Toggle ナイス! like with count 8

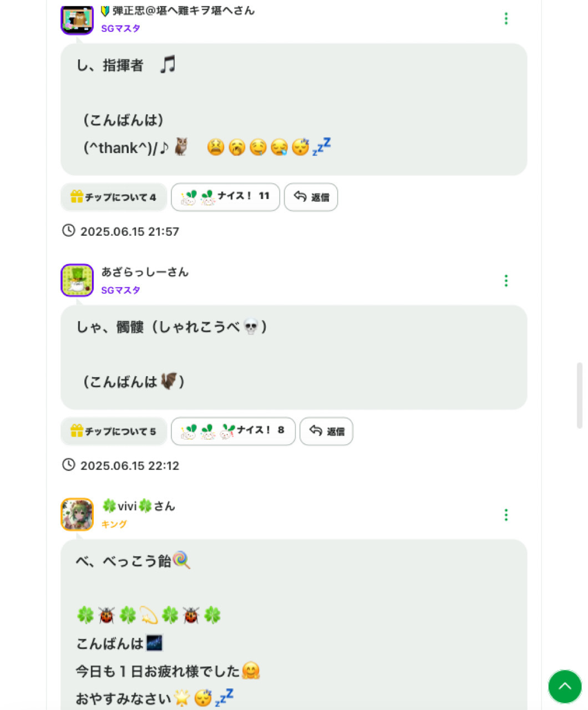coord(233,431)
